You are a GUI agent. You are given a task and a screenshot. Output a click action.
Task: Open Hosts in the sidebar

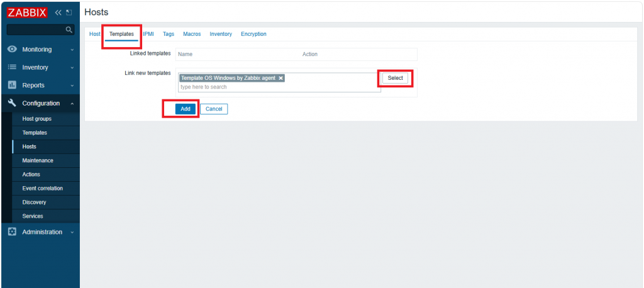coord(45,147)
